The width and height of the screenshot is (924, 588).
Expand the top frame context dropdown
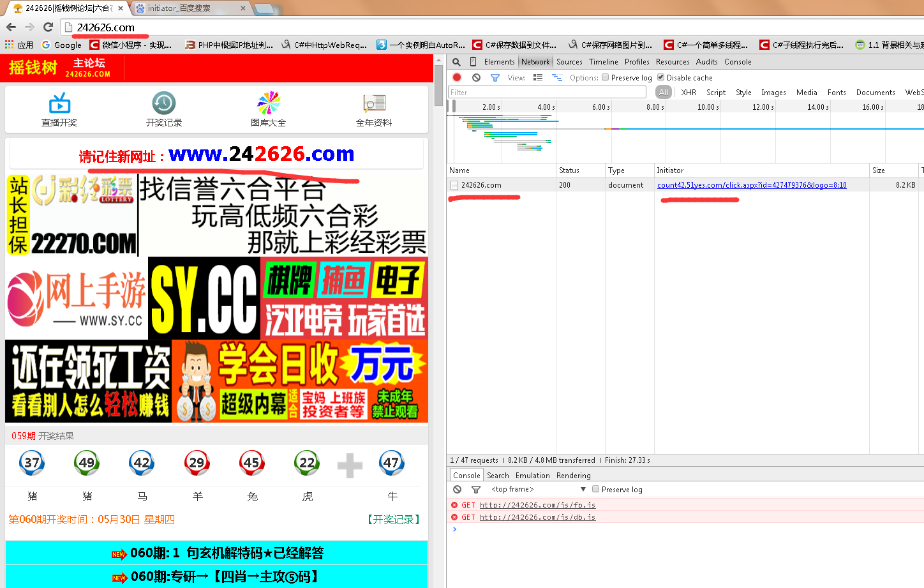[x=583, y=489]
